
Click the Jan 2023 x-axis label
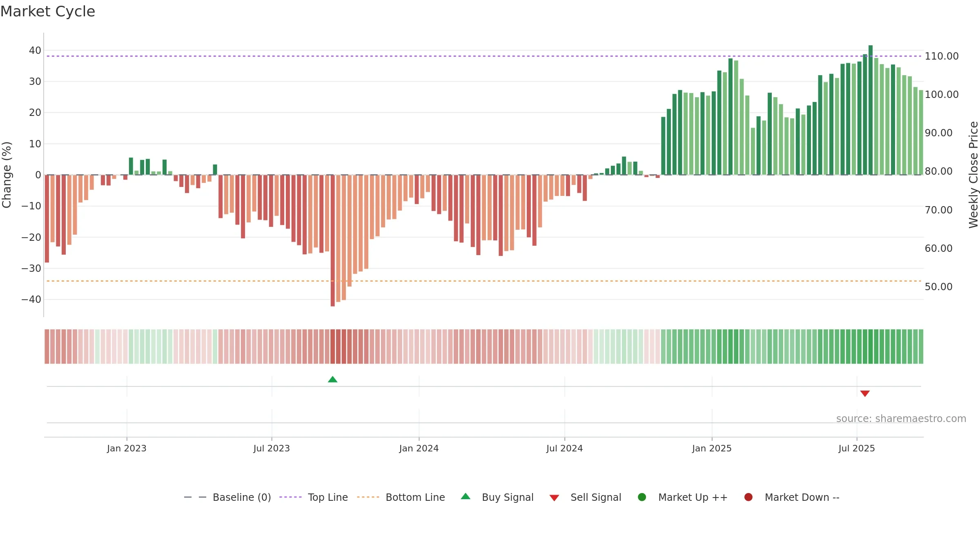[127, 448]
